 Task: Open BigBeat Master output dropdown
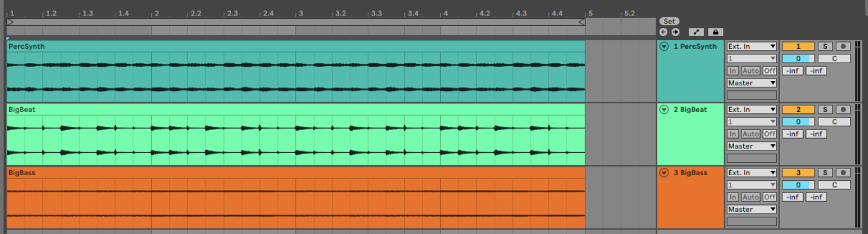(751, 146)
